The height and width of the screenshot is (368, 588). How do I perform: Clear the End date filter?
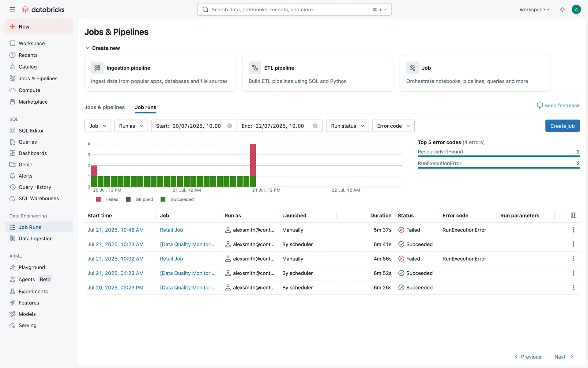point(315,126)
